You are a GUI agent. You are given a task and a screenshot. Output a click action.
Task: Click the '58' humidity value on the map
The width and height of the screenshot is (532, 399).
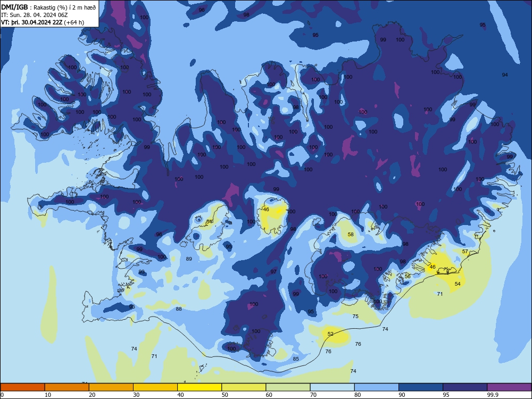point(351,234)
